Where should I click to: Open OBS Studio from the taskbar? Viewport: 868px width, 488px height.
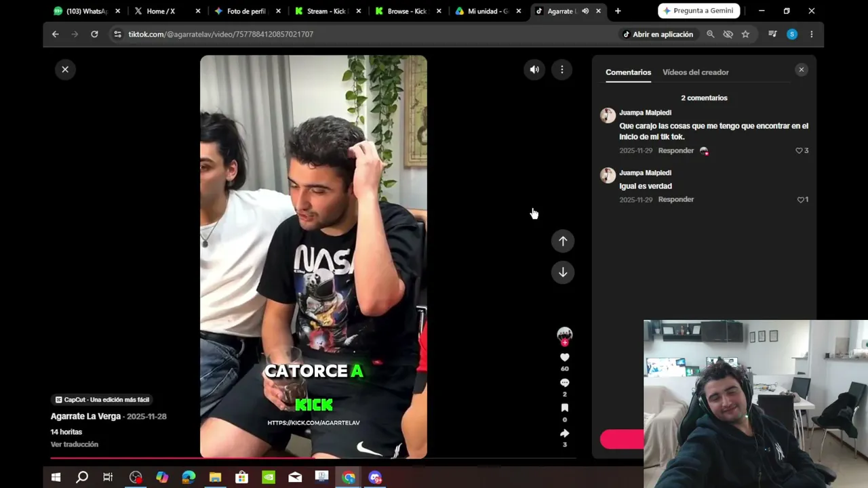136,477
